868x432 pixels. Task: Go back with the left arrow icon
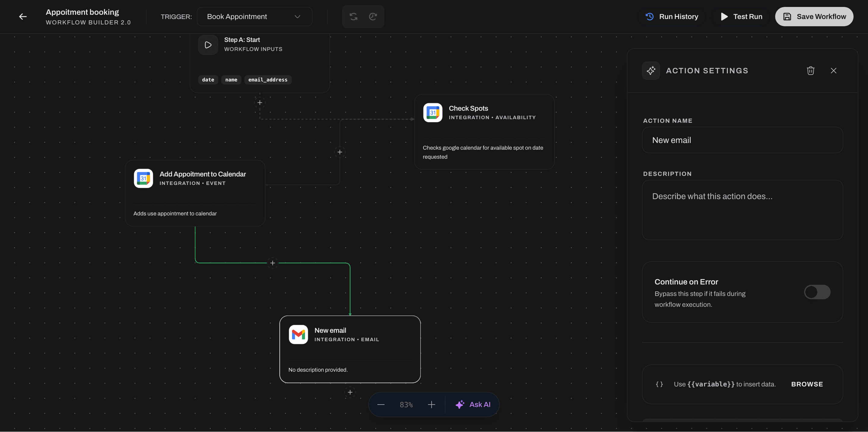tap(23, 17)
